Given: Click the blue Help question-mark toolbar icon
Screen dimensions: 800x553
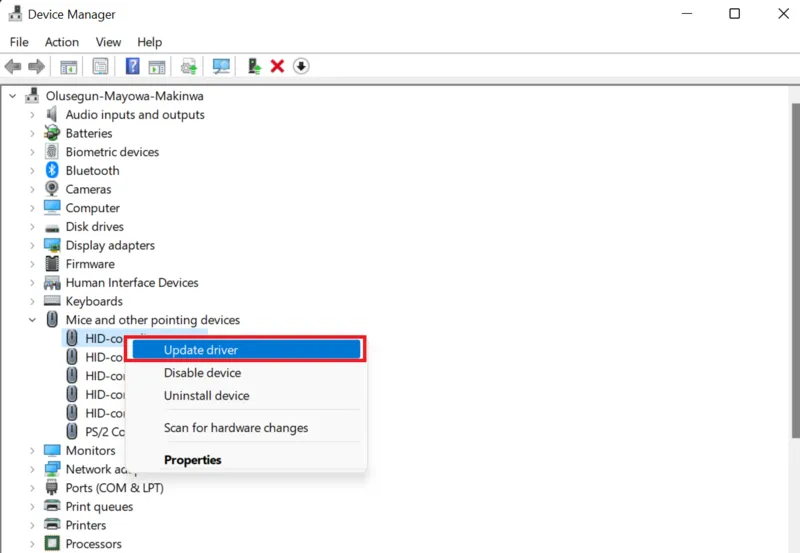Looking at the screenshot, I should tap(132, 66).
